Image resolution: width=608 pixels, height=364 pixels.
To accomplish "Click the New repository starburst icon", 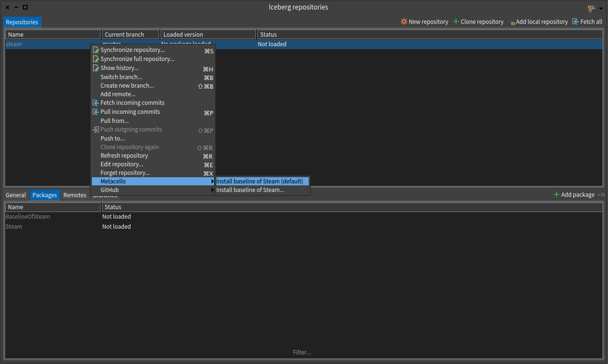I will 404,22.
